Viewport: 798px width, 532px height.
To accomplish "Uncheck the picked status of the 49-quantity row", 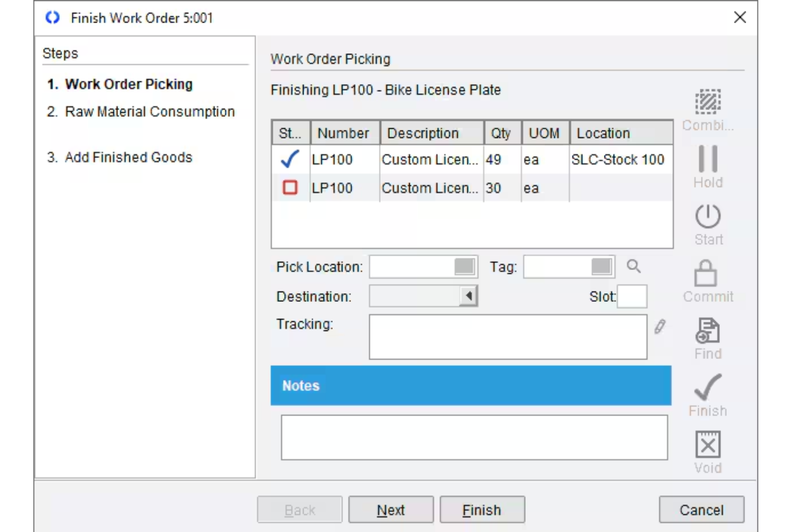I will pos(290,159).
